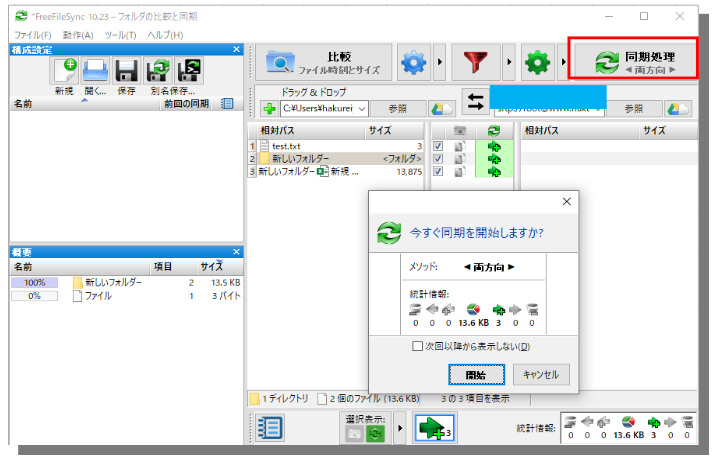Viewport: 724px width, 462px height.
Task: Click the arrow next to the blue comparison gear
Action: pyautogui.click(x=440, y=65)
